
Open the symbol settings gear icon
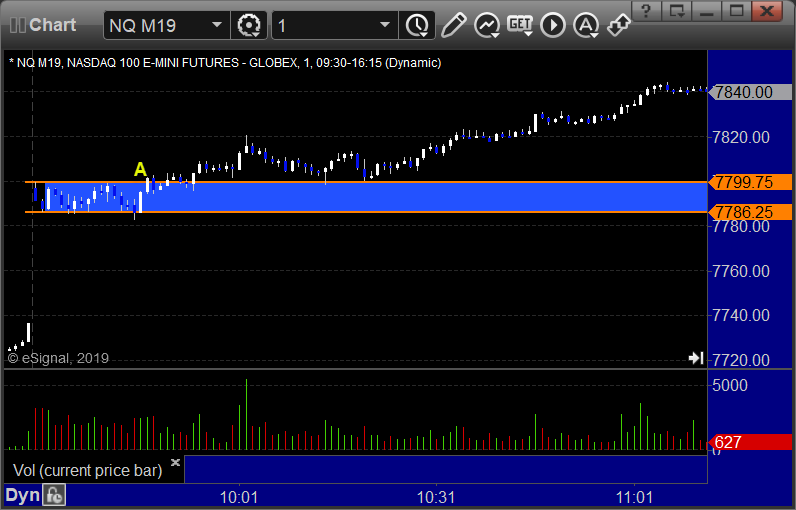click(249, 25)
